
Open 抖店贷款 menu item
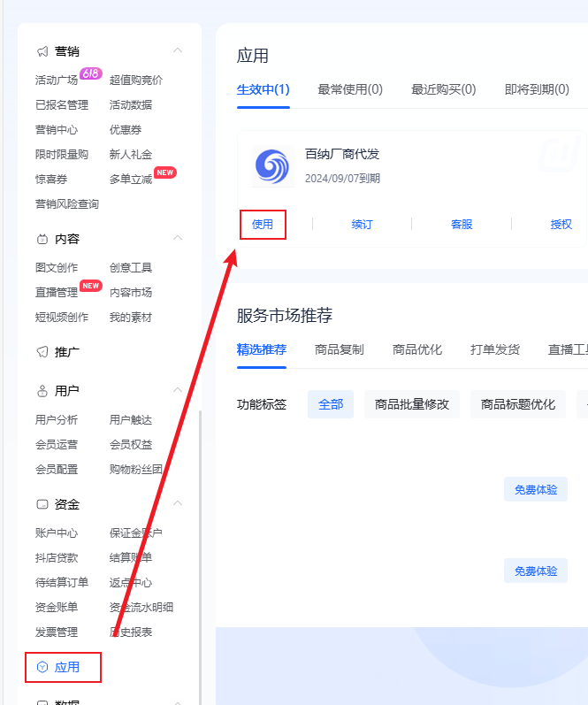point(57,558)
